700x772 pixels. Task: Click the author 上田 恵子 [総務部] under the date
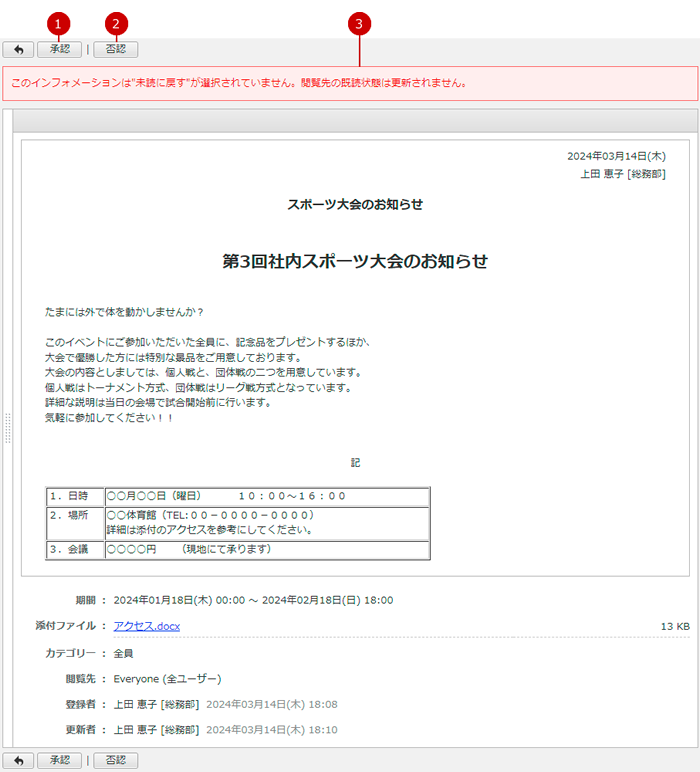tap(623, 174)
